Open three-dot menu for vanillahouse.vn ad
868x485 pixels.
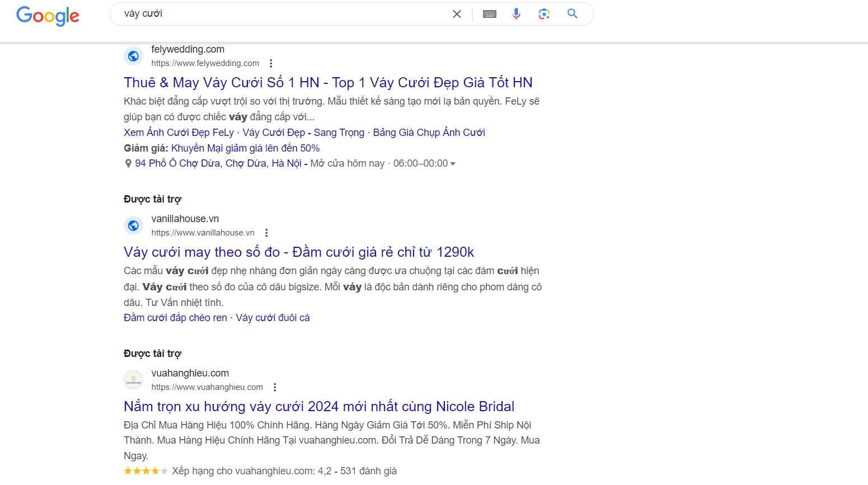266,233
